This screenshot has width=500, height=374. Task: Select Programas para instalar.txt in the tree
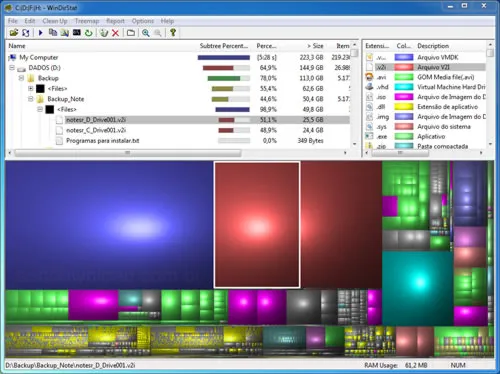pos(103,141)
